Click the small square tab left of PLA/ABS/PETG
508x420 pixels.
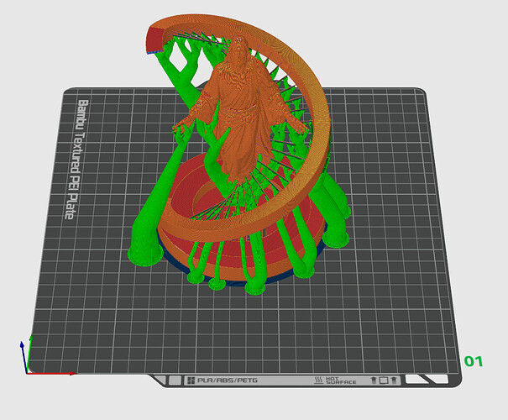[175, 381]
